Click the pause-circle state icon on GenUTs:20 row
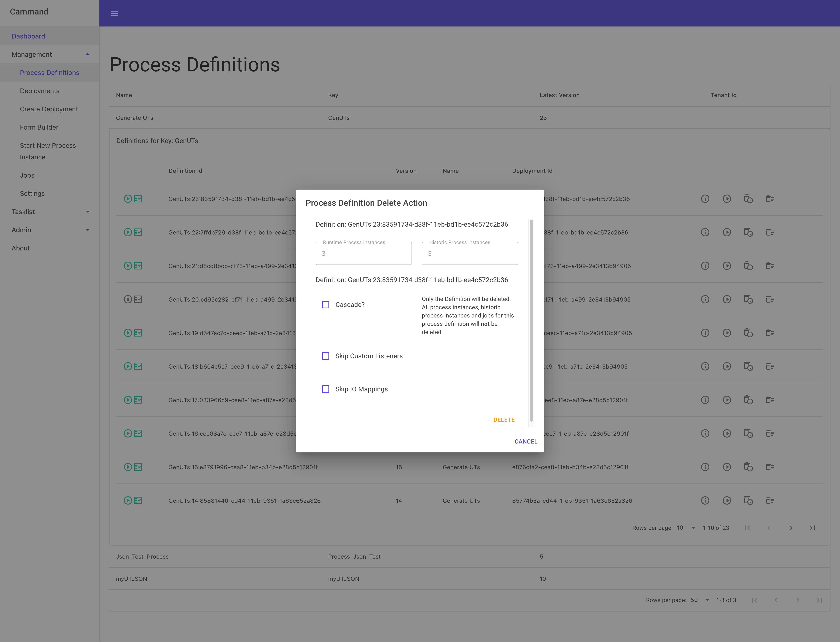 click(128, 299)
